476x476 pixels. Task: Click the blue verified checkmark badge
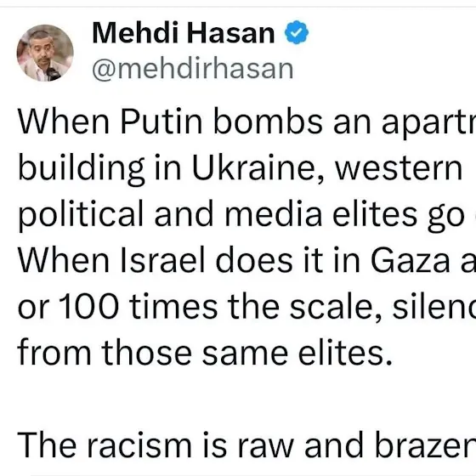pyautogui.click(x=297, y=32)
